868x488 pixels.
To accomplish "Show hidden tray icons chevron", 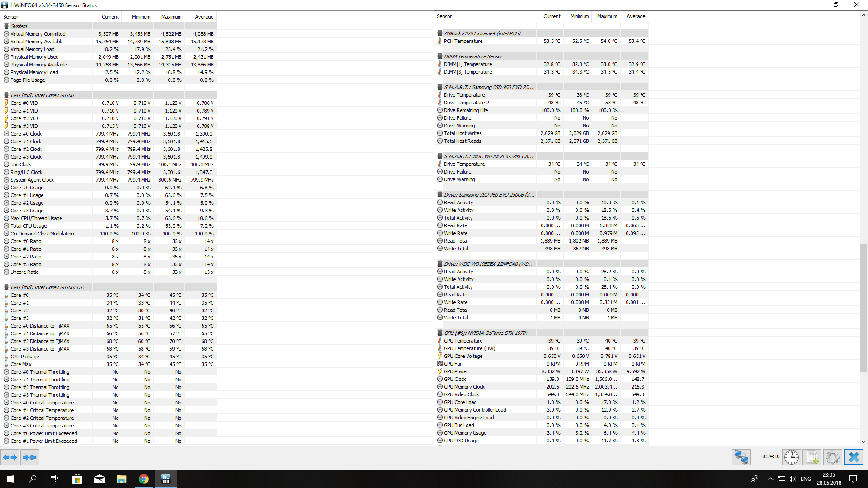I will point(770,479).
